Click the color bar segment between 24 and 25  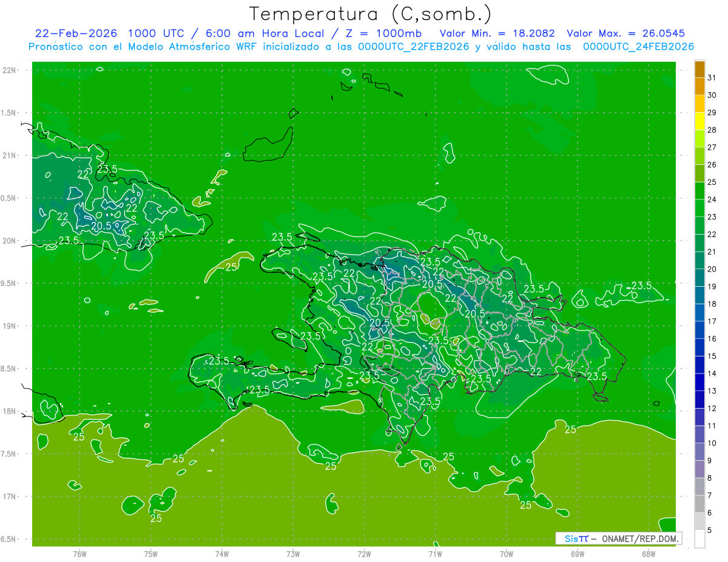click(x=699, y=190)
